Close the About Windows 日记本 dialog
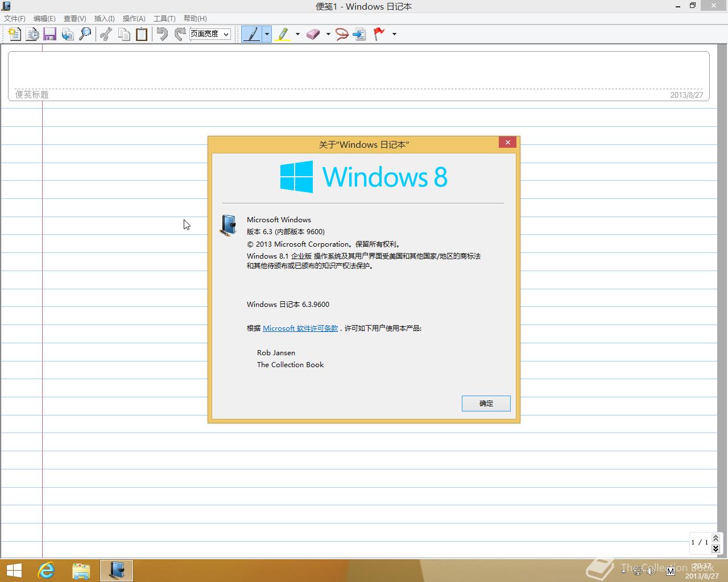Image resolution: width=728 pixels, height=582 pixels. (507, 142)
